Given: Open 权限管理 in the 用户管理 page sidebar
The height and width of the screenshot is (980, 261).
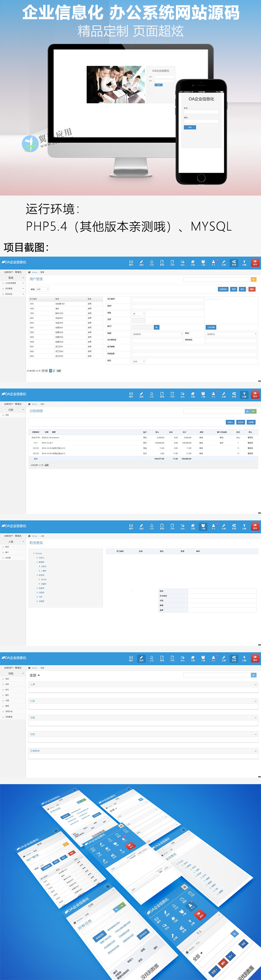Looking at the screenshot, I should tap(9, 289).
